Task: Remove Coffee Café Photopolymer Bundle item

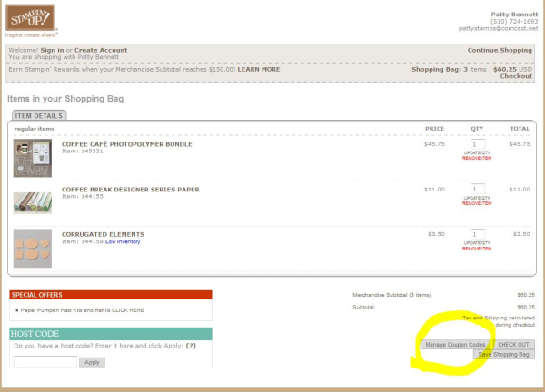Action: pyautogui.click(x=477, y=158)
